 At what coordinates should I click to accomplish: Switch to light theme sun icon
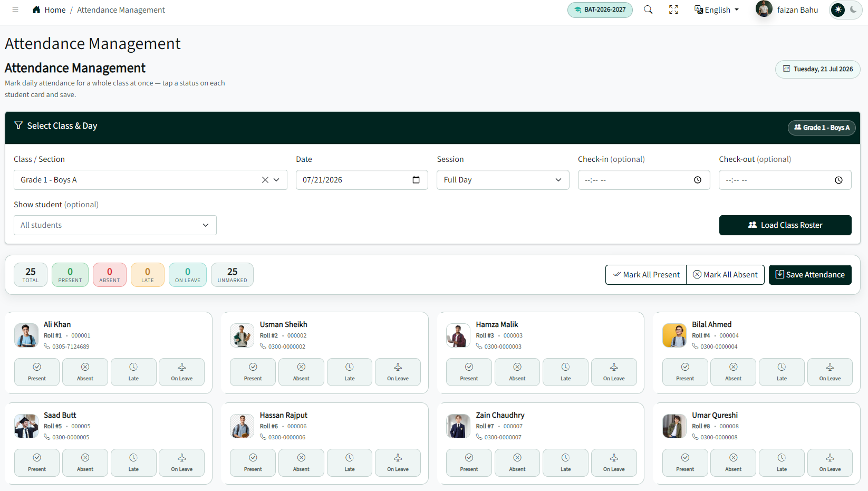838,9
